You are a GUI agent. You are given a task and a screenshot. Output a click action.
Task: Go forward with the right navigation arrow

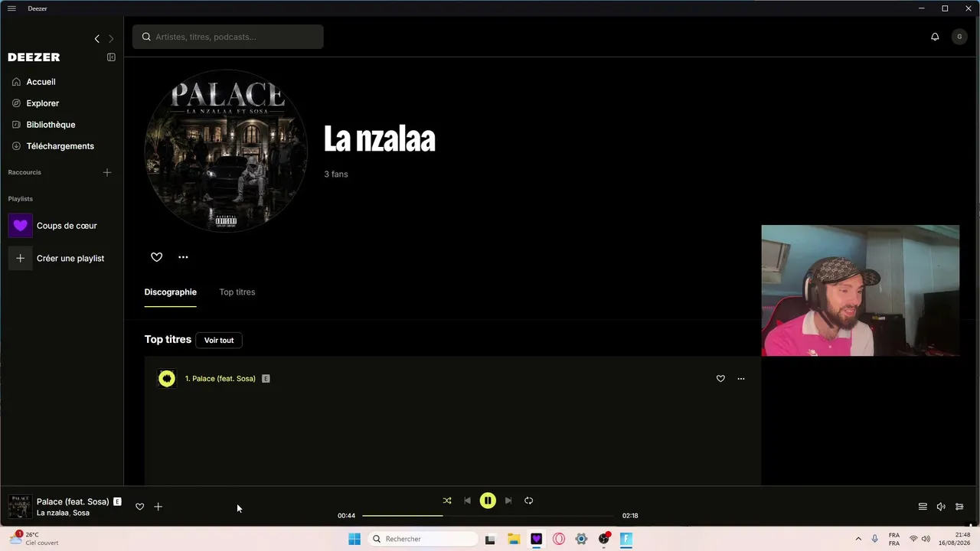[111, 38]
